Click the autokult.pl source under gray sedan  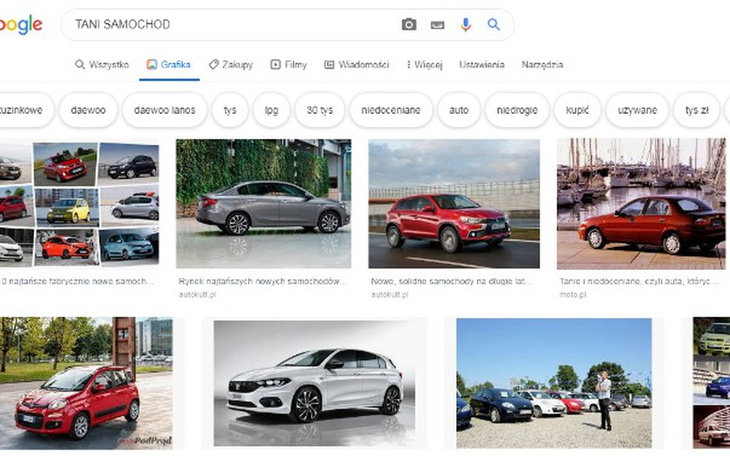point(197,294)
